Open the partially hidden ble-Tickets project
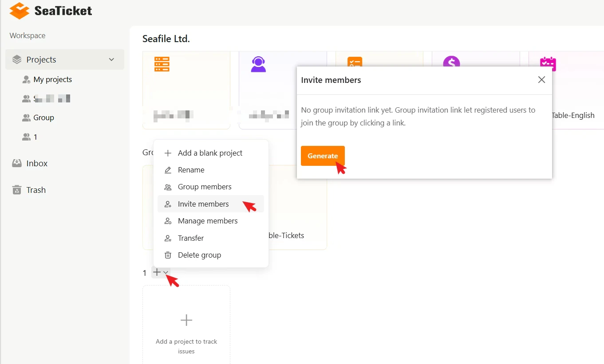This screenshot has width=604, height=364. [287, 235]
